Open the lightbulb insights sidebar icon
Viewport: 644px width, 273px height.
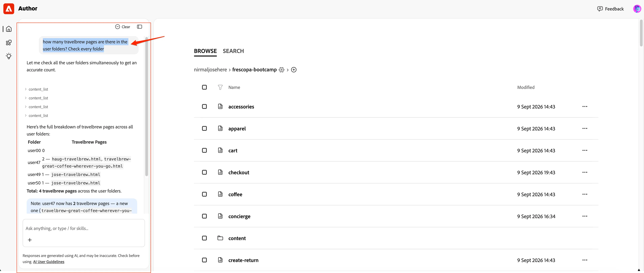[9, 56]
